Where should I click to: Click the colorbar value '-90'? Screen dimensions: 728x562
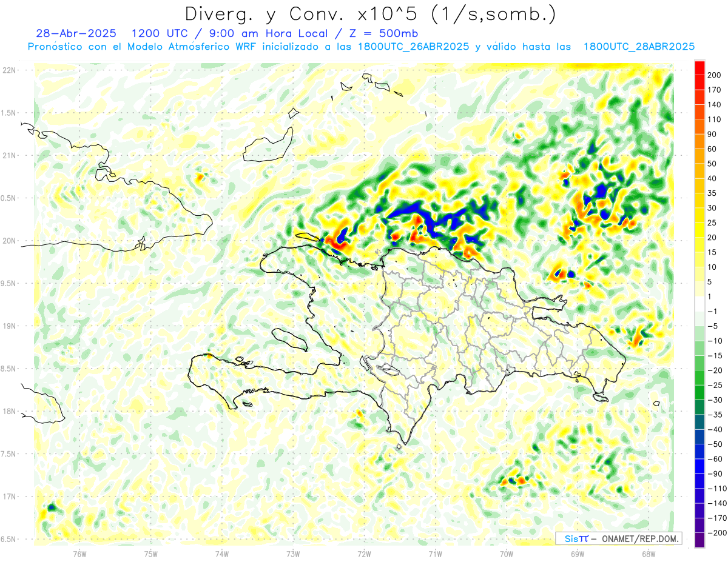[x=715, y=473]
